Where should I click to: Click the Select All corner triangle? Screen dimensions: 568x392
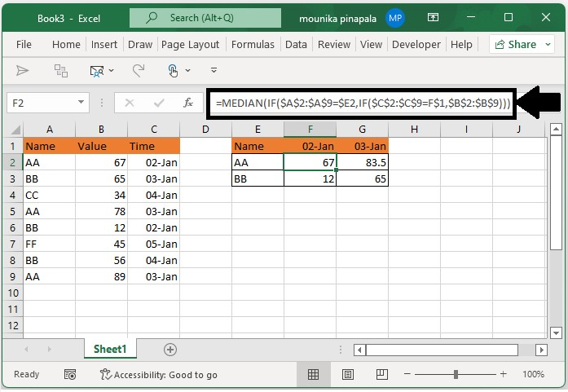15,130
